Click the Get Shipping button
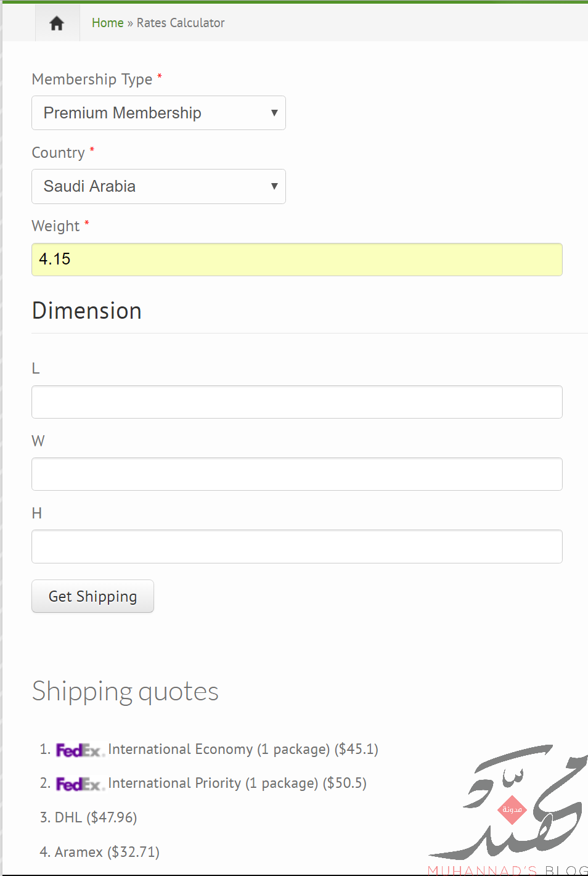Image resolution: width=588 pixels, height=876 pixels. click(x=92, y=596)
